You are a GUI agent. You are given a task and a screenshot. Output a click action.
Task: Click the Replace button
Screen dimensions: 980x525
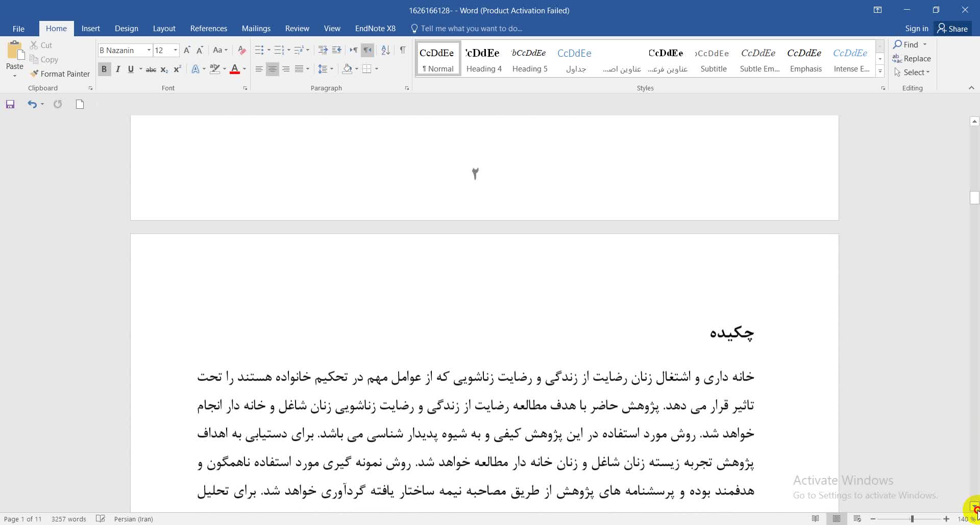[x=912, y=59]
